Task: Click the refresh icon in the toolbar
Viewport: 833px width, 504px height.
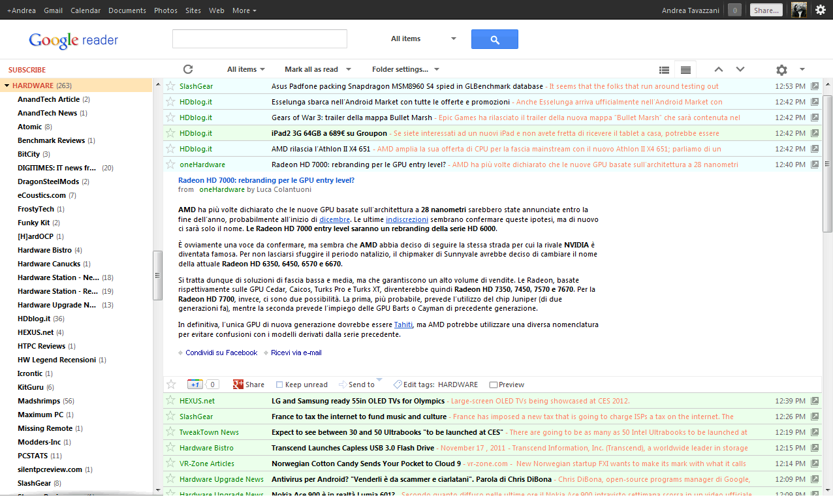Action: click(x=188, y=69)
